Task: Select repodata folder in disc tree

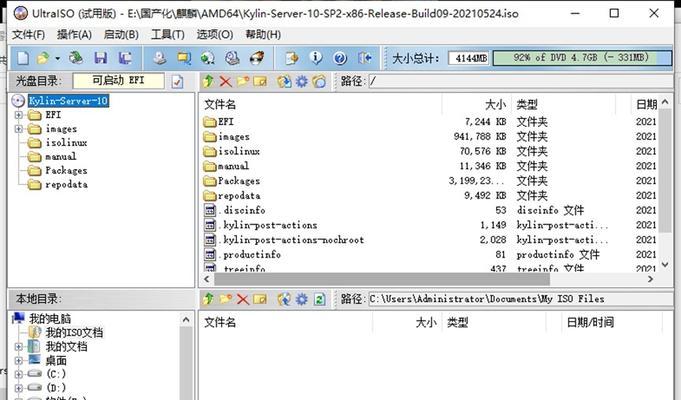Action: [x=66, y=184]
